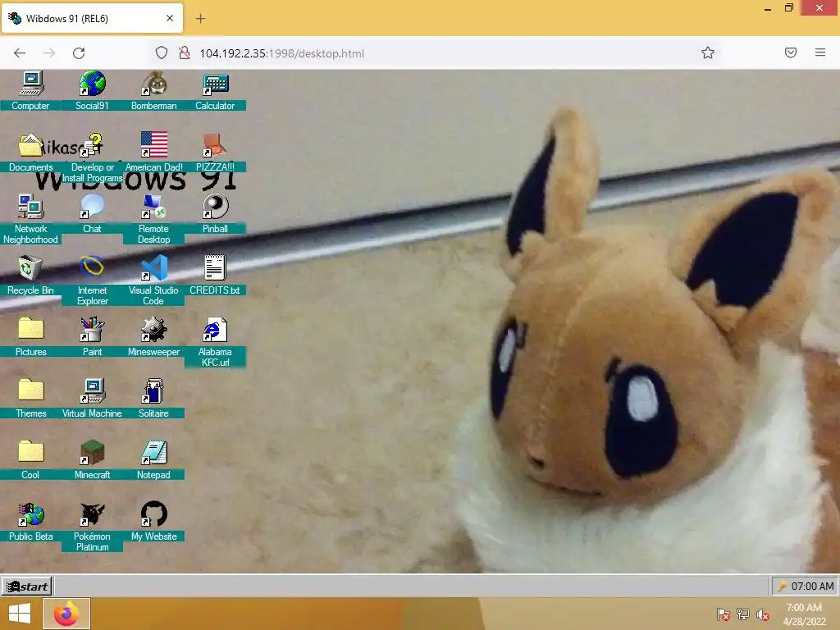Open the Public Beta shortcut

[x=30, y=522]
